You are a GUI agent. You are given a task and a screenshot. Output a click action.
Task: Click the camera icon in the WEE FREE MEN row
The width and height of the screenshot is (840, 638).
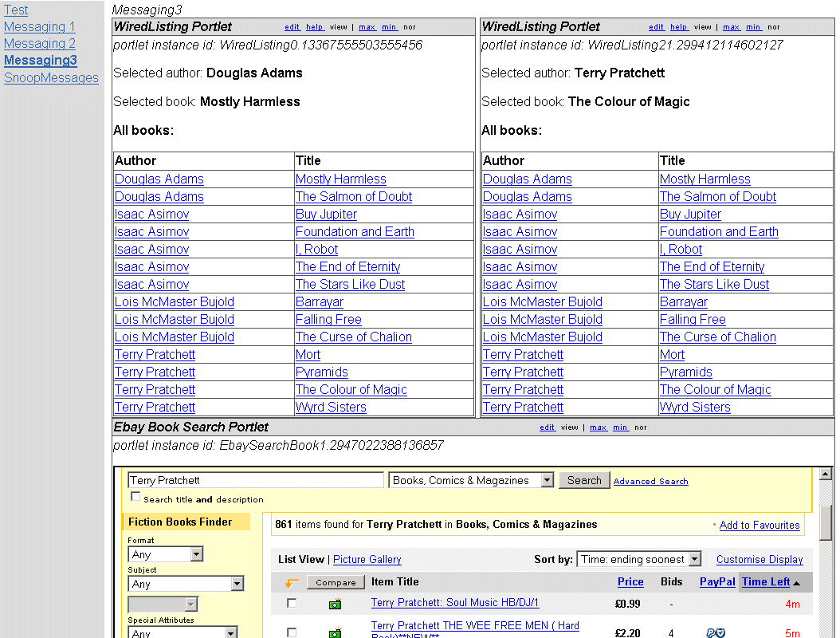335,633
